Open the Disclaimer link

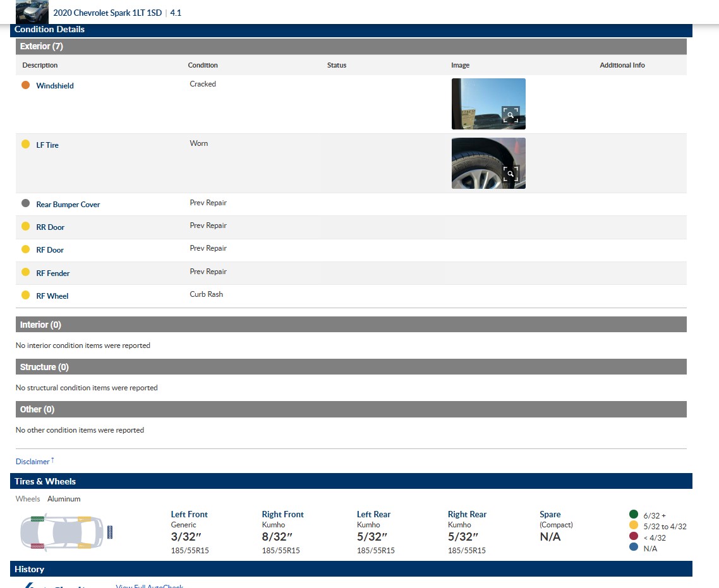click(34, 462)
